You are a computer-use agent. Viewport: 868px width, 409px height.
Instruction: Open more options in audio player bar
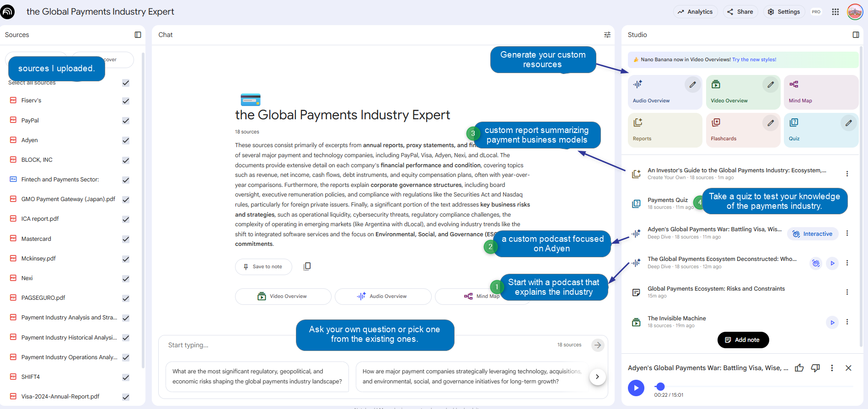pos(832,368)
